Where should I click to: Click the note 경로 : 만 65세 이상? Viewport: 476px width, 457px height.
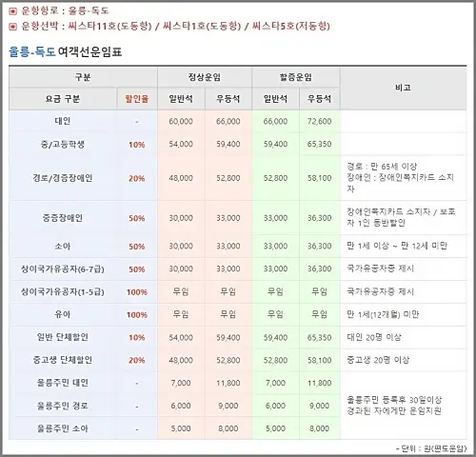382,167
